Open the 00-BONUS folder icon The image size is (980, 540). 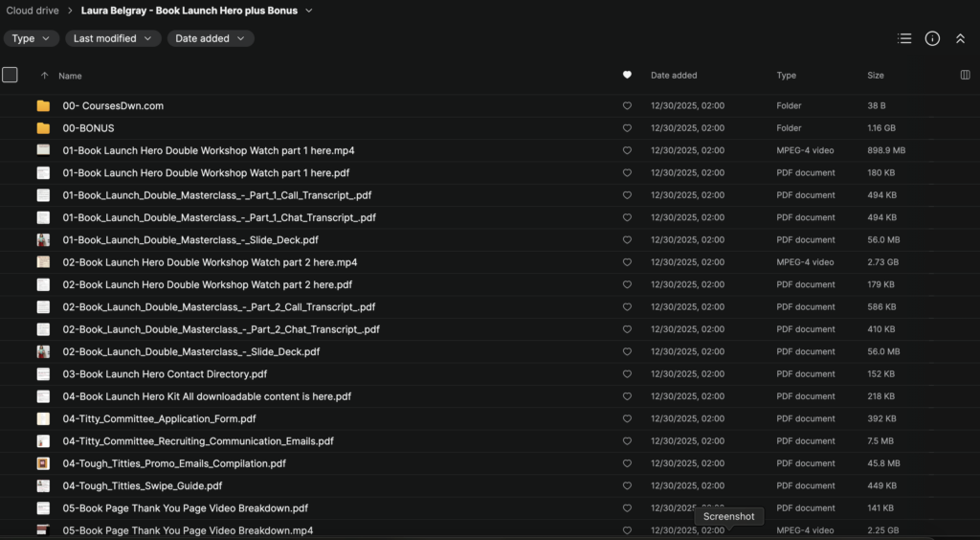click(x=43, y=128)
